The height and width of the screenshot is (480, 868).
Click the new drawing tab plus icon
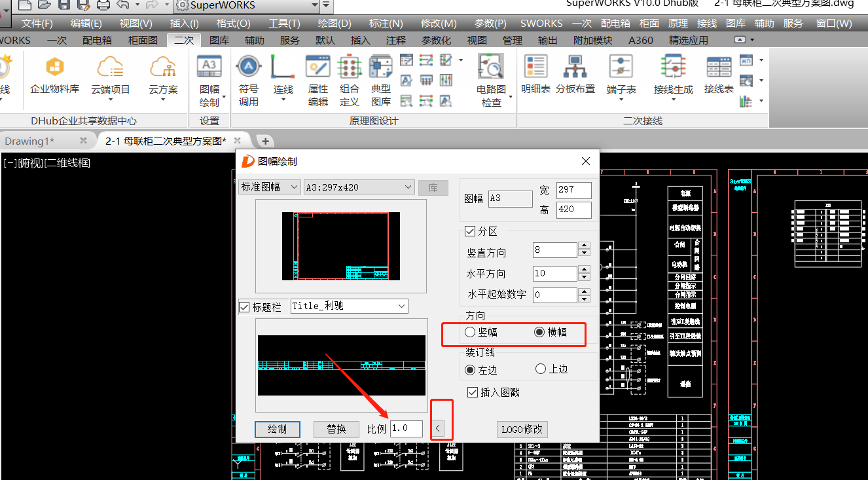(x=265, y=141)
